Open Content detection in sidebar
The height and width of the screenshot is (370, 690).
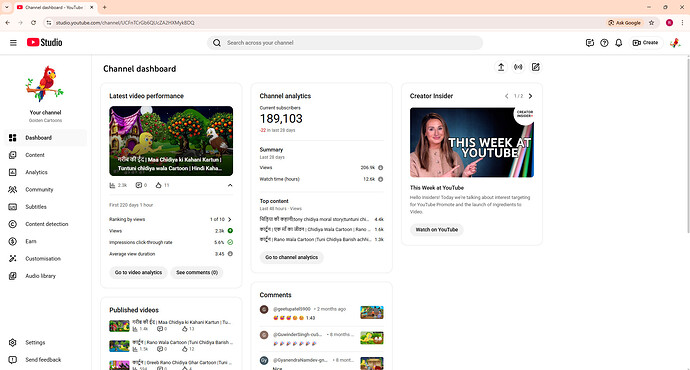click(46, 224)
